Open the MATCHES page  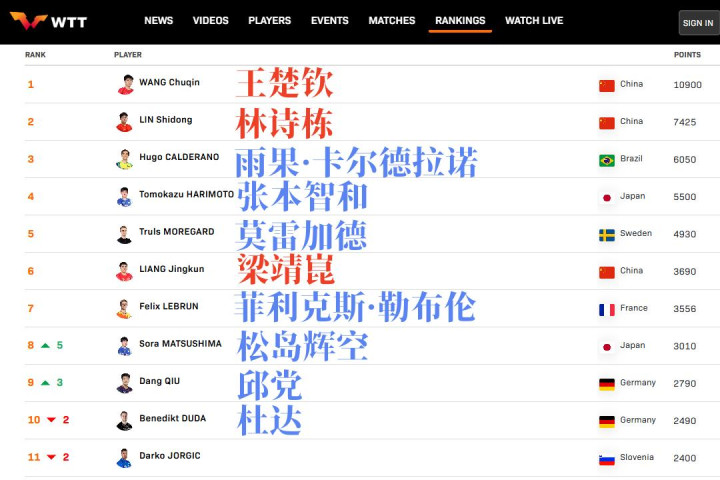coord(392,21)
